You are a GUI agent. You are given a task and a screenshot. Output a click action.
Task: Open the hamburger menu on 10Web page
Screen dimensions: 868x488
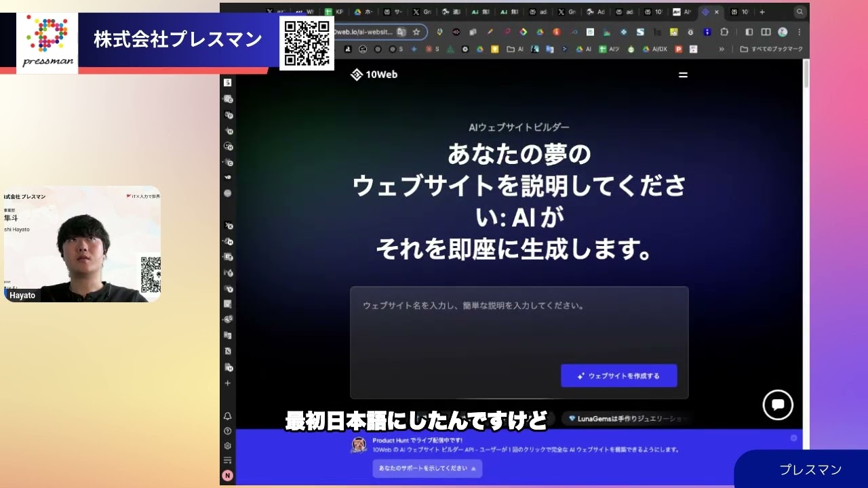(683, 75)
